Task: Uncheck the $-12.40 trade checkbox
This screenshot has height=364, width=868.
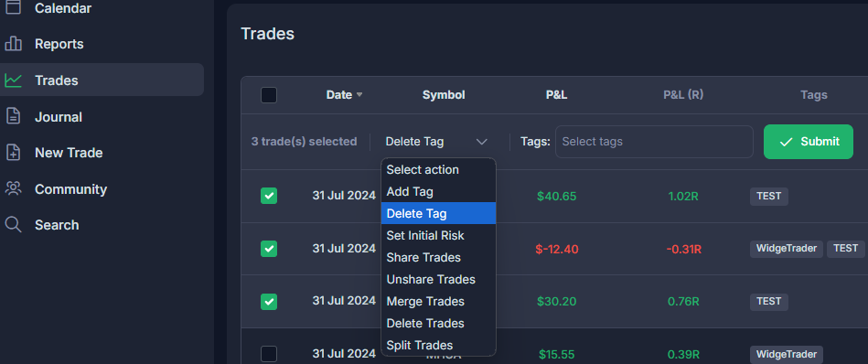Action: [269, 249]
